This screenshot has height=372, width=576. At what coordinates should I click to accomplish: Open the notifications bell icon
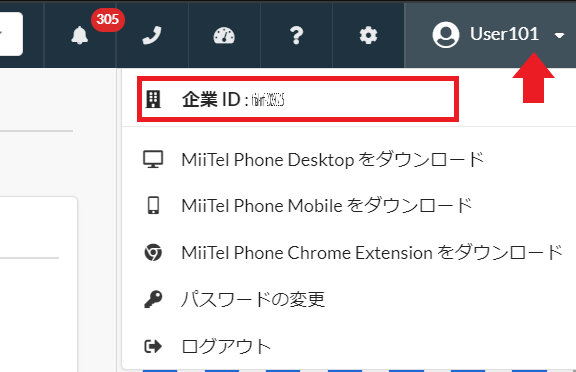pos(80,36)
